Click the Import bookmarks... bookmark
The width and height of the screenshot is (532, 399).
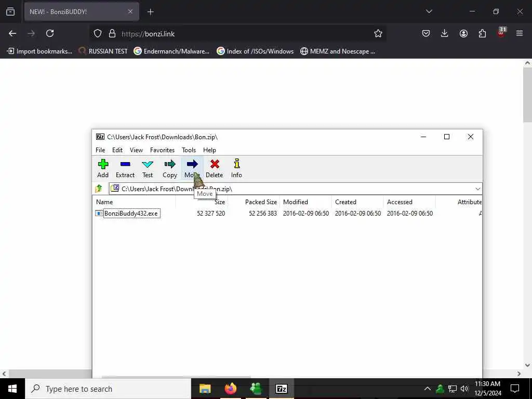39,51
